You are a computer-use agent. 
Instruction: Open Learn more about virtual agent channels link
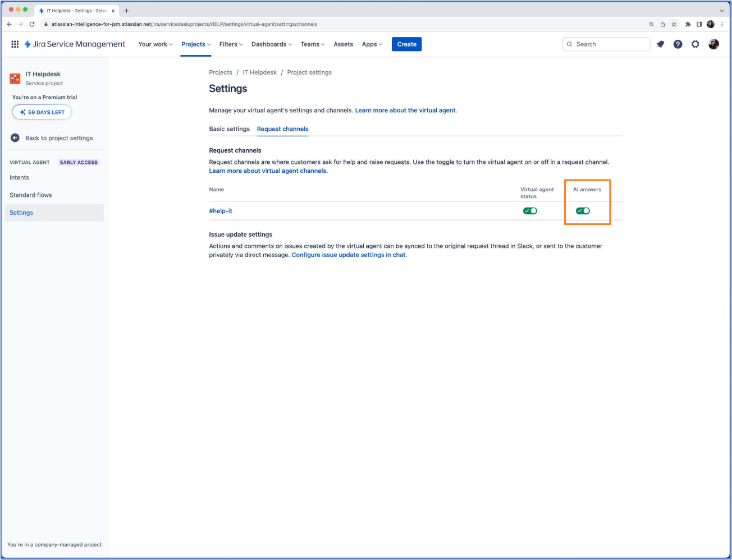pyautogui.click(x=267, y=171)
